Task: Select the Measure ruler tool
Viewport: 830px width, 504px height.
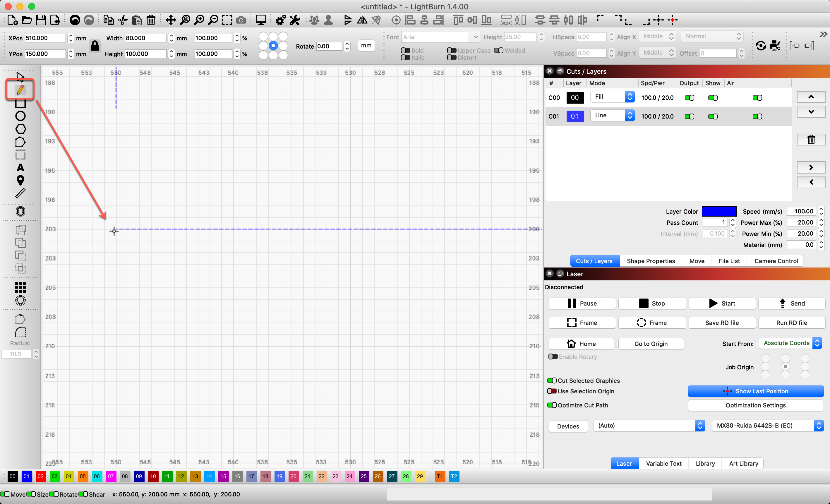Action: pyautogui.click(x=20, y=193)
